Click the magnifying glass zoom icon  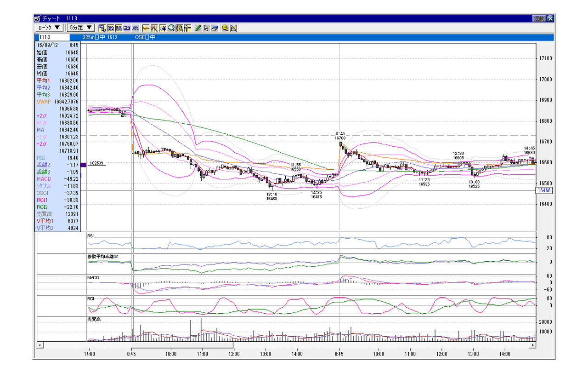(x=171, y=28)
